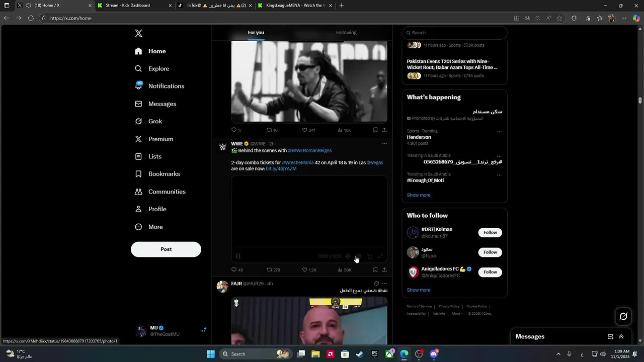Open Discord from the taskbar
Viewport: 644px width, 362px height.
(x=434, y=354)
